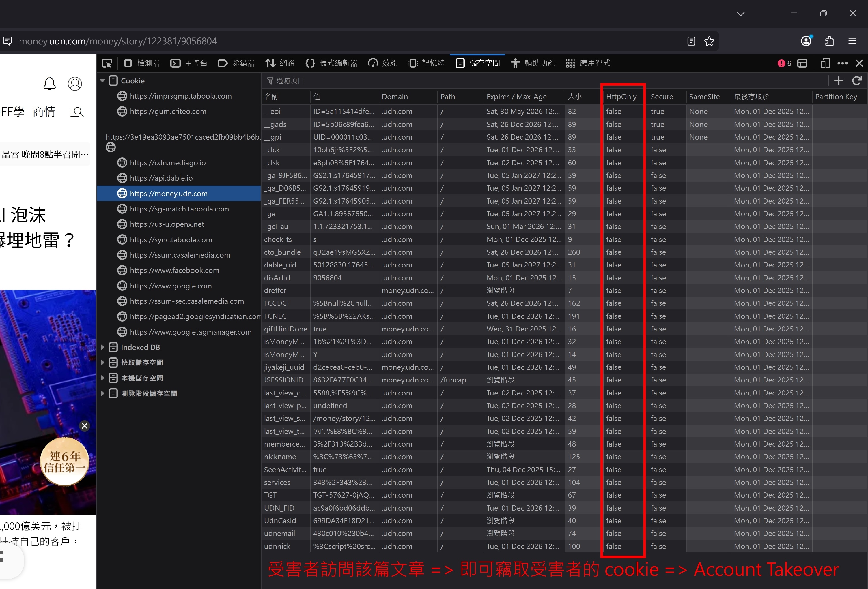The height and width of the screenshot is (589, 868).
Task: Click the notification bell icon on webpage
Action: tap(50, 84)
